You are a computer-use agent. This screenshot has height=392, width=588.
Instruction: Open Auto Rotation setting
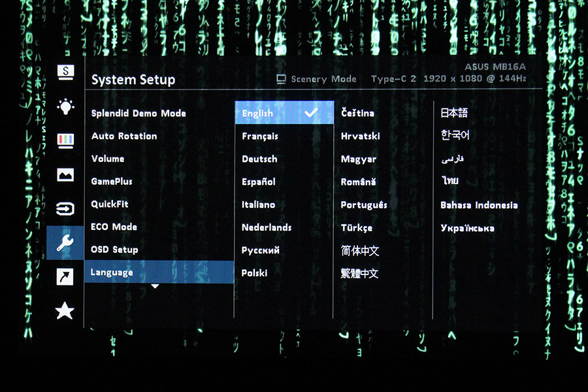point(124,136)
